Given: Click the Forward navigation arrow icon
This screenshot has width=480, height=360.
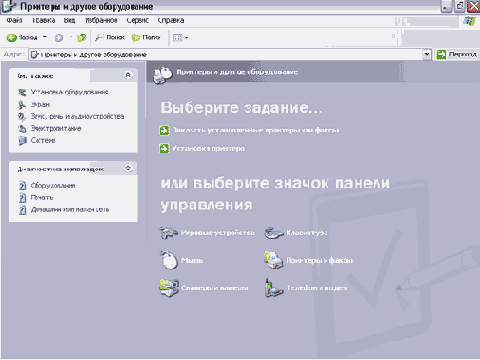Looking at the screenshot, I should (x=59, y=38).
